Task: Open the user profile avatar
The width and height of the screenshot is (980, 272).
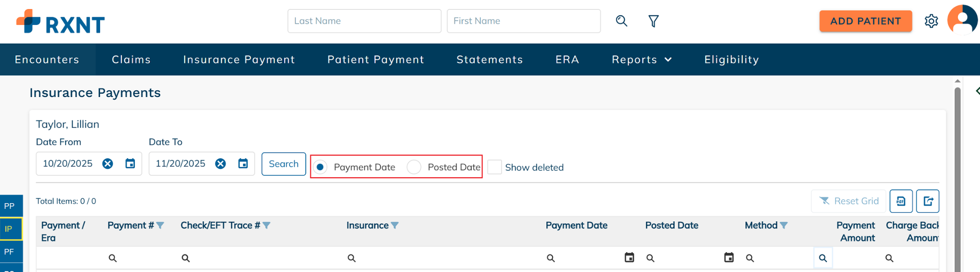Action: pyautogui.click(x=962, y=20)
